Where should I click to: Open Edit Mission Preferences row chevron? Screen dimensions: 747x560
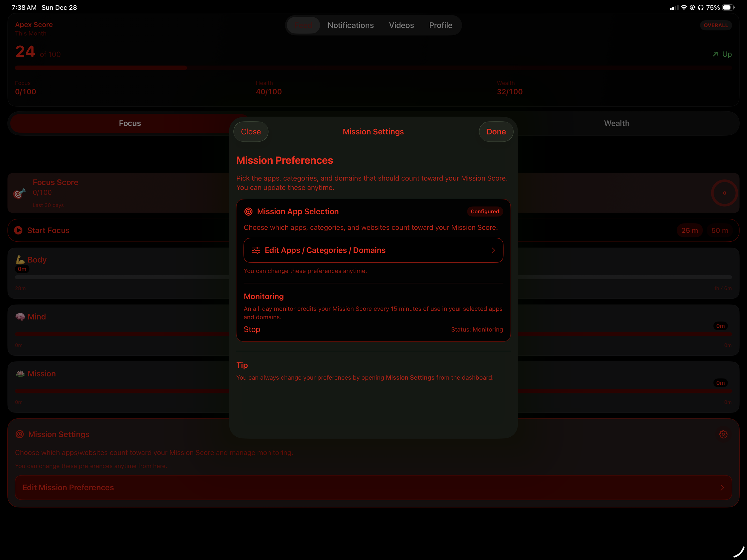tap(722, 487)
